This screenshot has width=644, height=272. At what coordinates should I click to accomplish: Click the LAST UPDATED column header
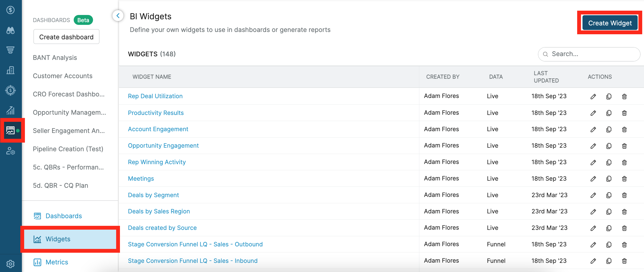[x=546, y=77]
